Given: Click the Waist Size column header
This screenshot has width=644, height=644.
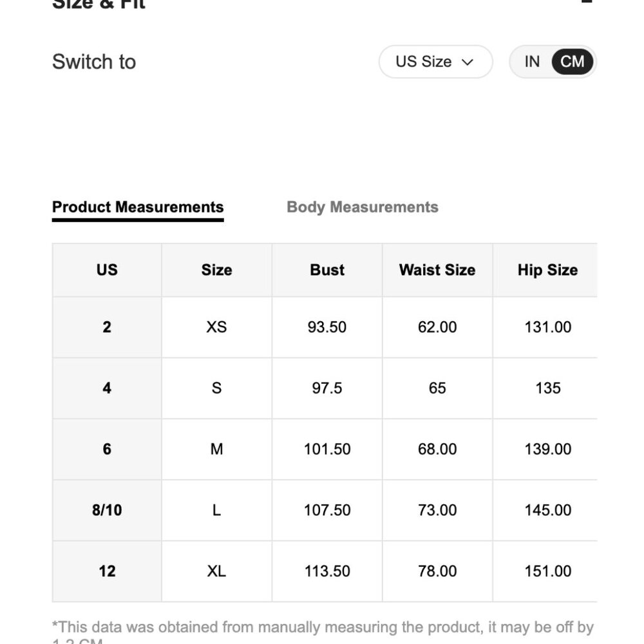Looking at the screenshot, I should coord(437,270).
